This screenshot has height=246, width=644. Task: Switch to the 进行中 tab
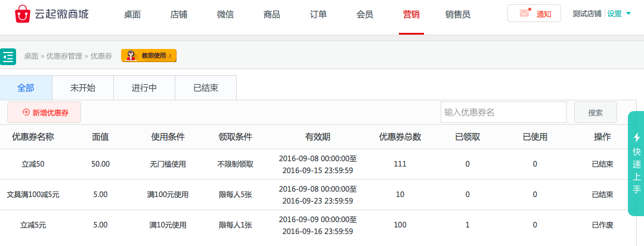(144, 88)
